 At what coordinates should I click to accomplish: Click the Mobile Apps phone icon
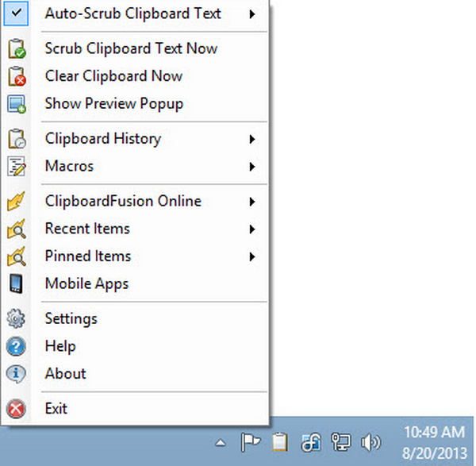(x=16, y=283)
